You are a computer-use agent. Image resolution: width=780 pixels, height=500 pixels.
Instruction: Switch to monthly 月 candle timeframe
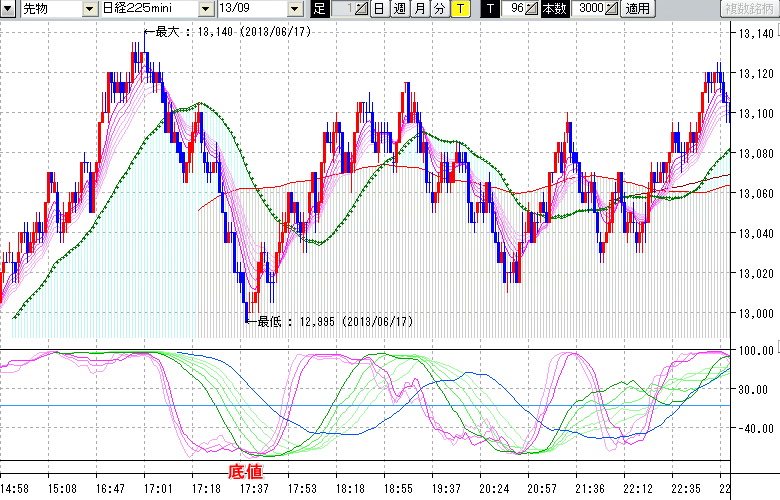(419, 9)
